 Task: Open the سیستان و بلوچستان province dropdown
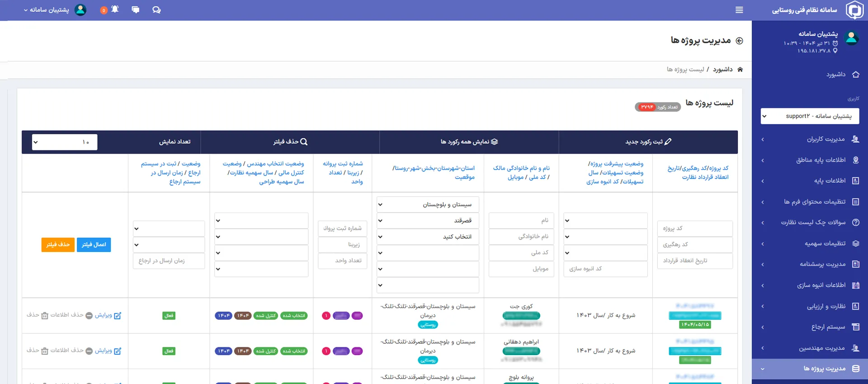(x=428, y=204)
